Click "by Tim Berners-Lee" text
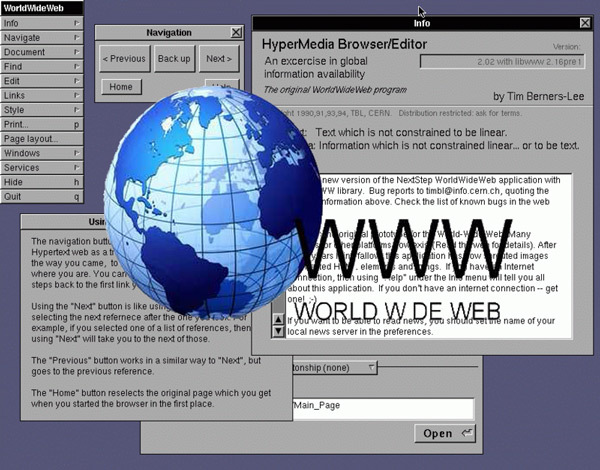 tap(539, 96)
